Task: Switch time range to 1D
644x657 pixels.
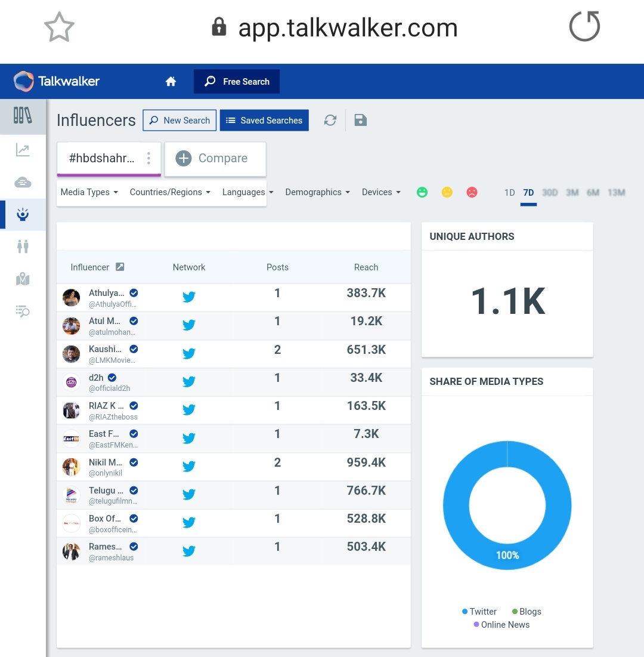Action: (509, 193)
